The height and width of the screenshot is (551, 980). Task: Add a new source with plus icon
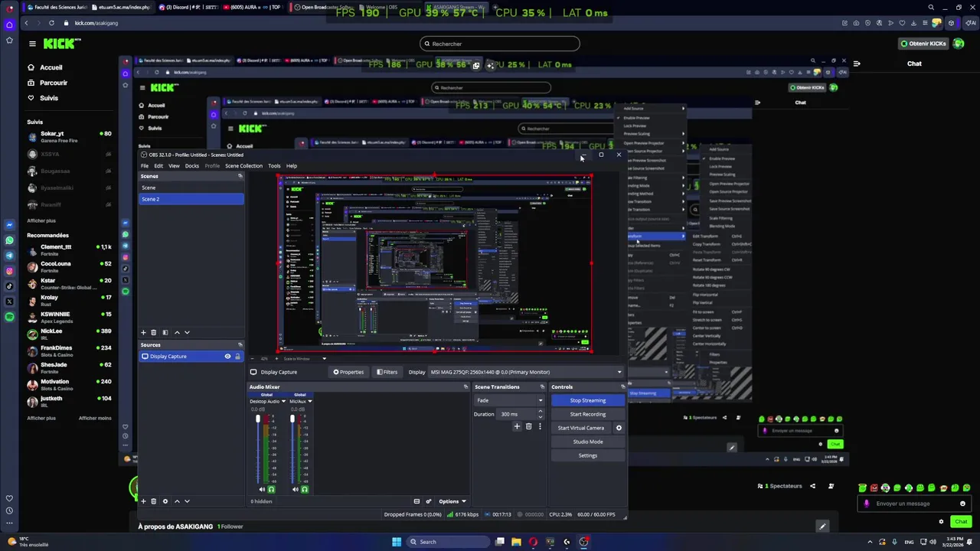coord(143,501)
